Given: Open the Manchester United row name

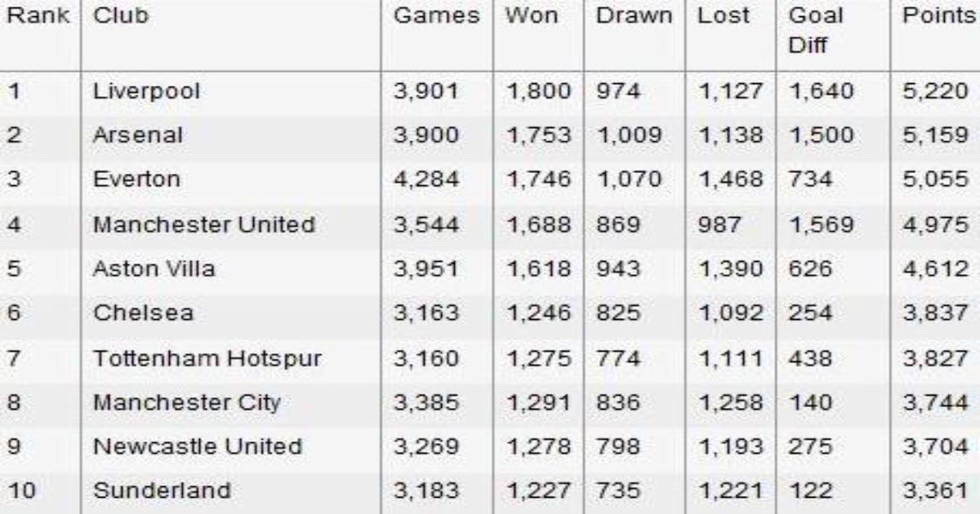Looking at the screenshot, I should coord(204,224).
